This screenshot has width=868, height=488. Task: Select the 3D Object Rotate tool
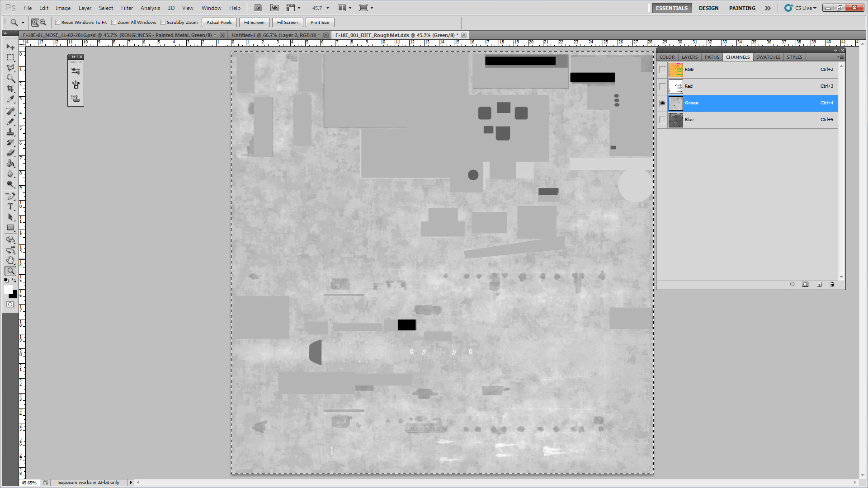(10, 239)
